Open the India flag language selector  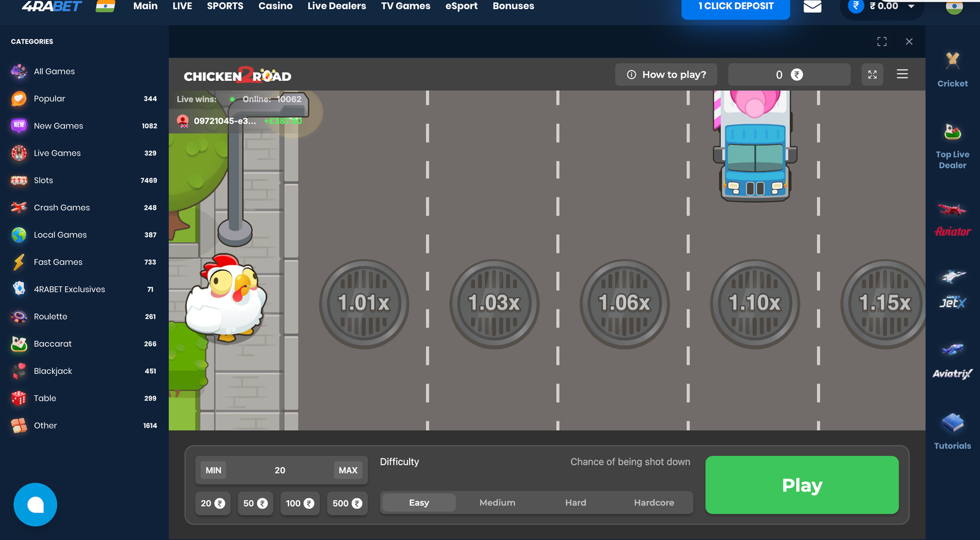[x=105, y=6]
